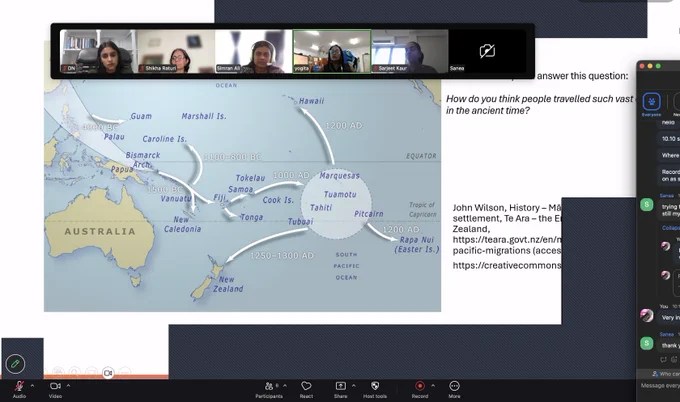Click the Collapse link in chat thread
The height and width of the screenshot is (402, 680).
pos(670,228)
